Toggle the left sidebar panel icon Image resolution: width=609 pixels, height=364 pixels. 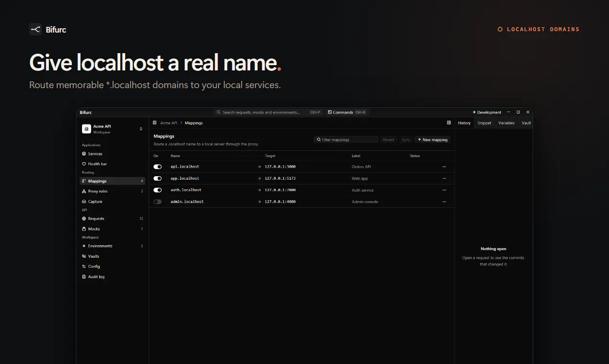pos(155,123)
